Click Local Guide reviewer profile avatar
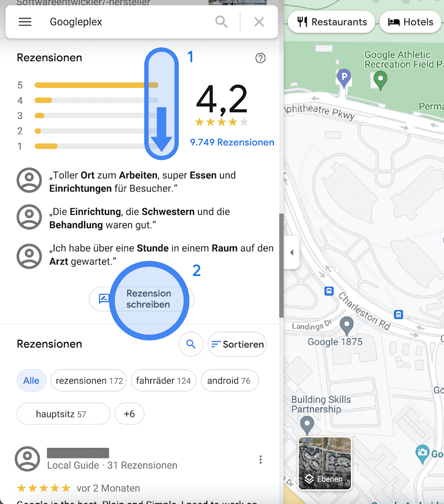 click(x=27, y=459)
